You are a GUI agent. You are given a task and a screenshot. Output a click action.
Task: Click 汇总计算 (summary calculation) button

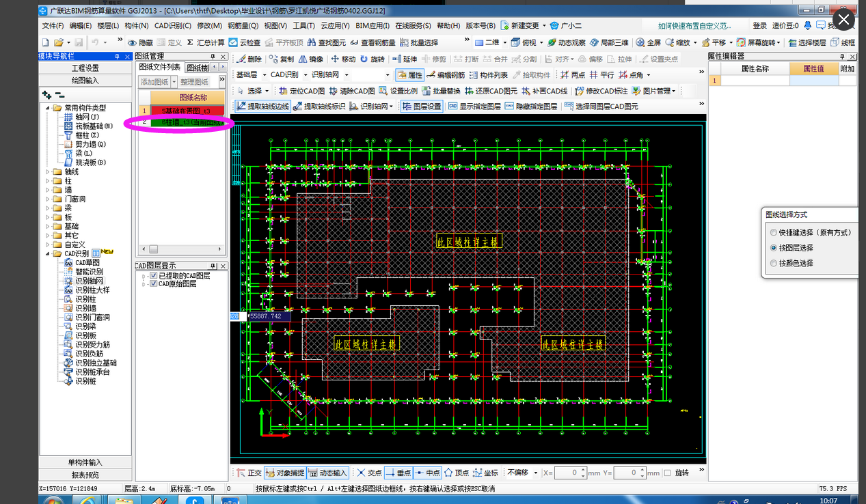206,42
